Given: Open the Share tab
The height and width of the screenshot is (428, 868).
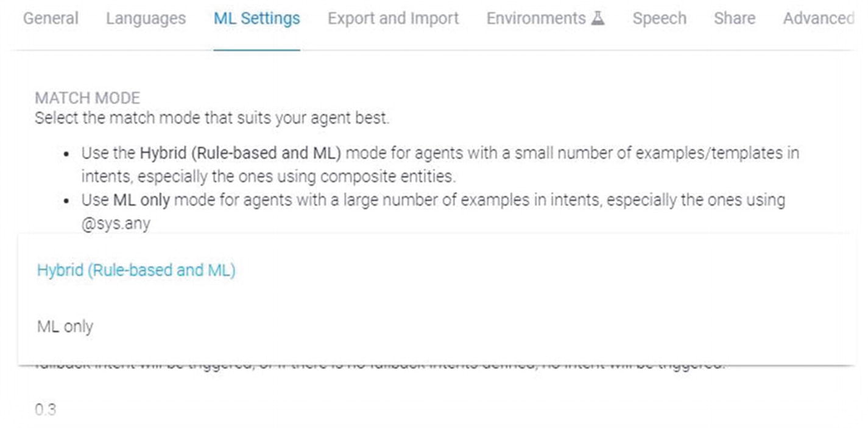Looking at the screenshot, I should point(735,18).
